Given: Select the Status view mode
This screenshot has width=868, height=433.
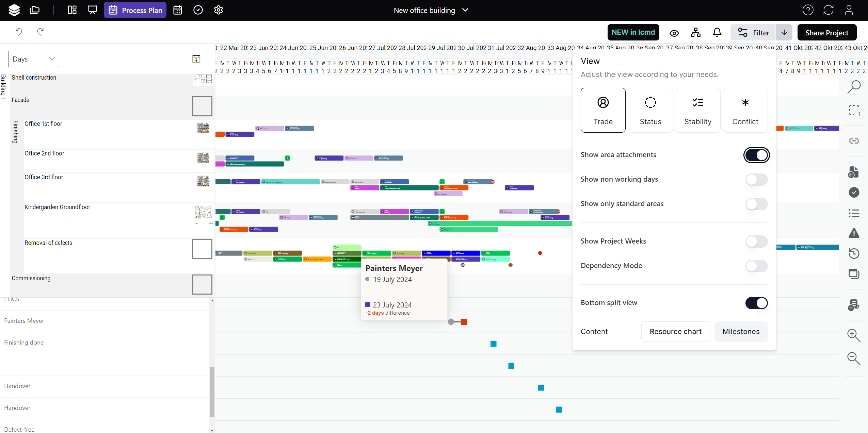Looking at the screenshot, I should (650, 110).
